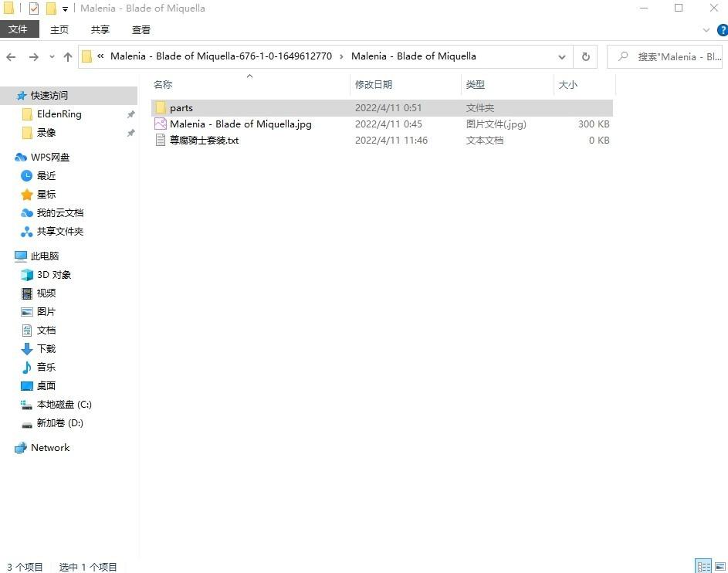Viewport: 728px width, 573px height.
Task: Click the Properties icon in quick access toolbar
Action: tap(34, 8)
